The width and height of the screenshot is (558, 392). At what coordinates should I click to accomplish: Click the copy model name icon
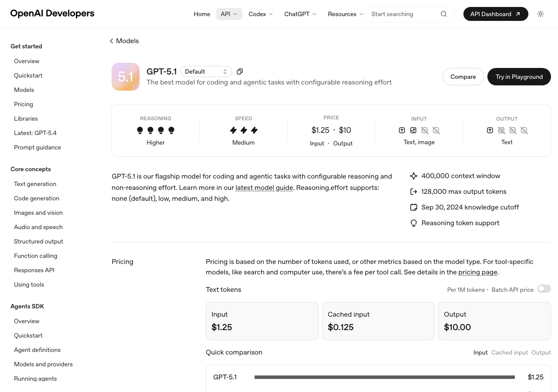[x=240, y=71]
